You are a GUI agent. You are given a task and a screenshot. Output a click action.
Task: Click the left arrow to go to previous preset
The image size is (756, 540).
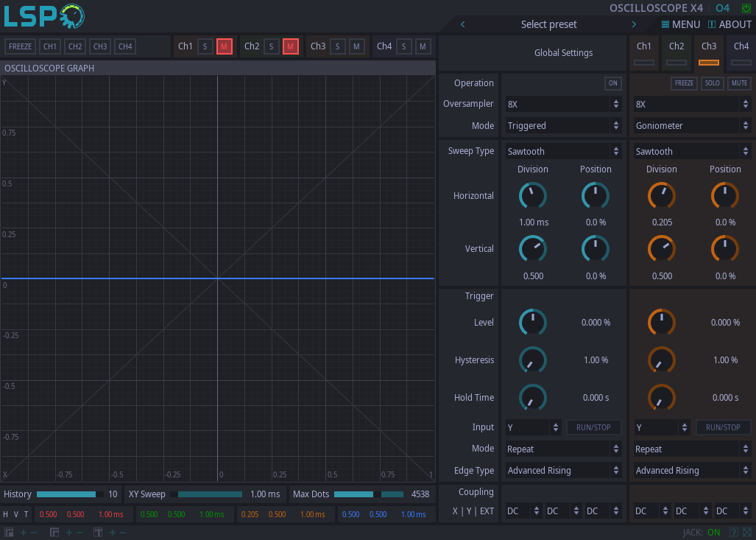point(462,24)
